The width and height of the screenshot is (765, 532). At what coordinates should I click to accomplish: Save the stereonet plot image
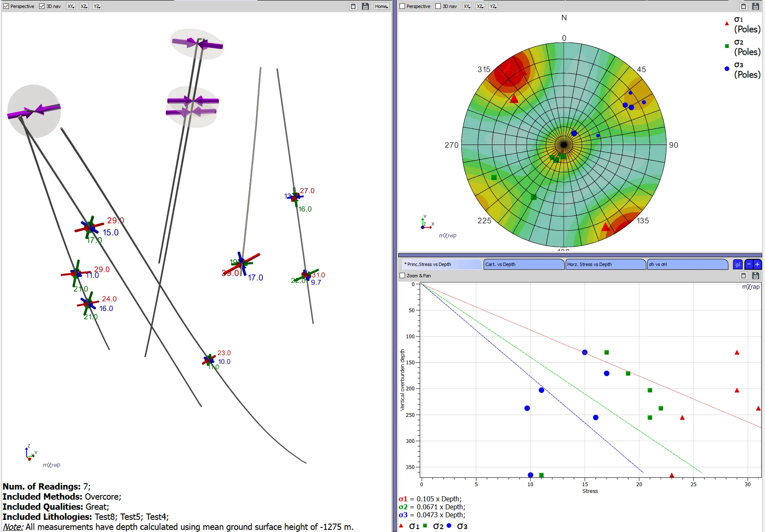point(756,6)
